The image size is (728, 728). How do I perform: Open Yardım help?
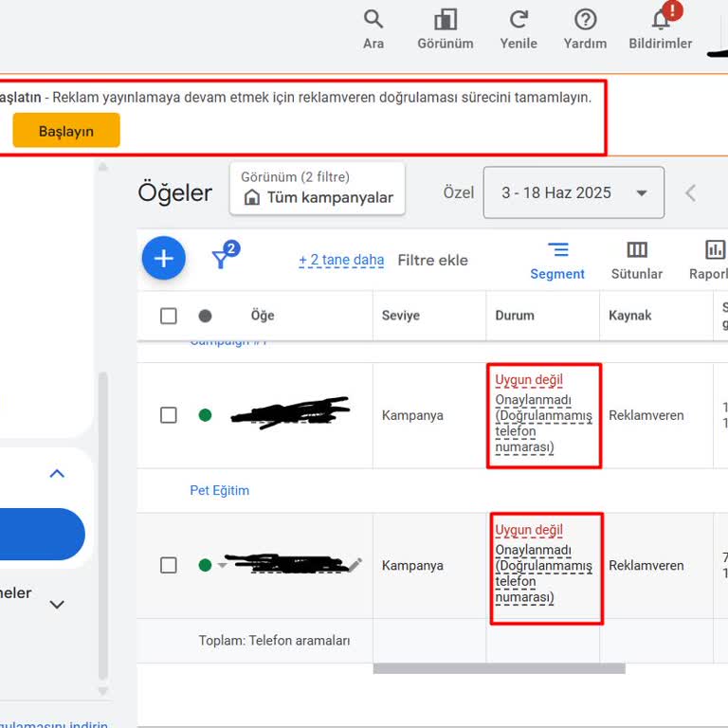point(585,28)
